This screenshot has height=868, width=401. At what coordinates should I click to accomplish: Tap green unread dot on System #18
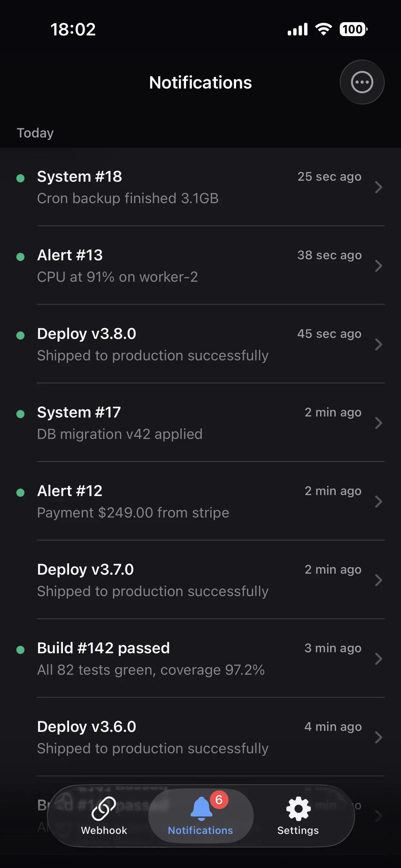(x=21, y=178)
